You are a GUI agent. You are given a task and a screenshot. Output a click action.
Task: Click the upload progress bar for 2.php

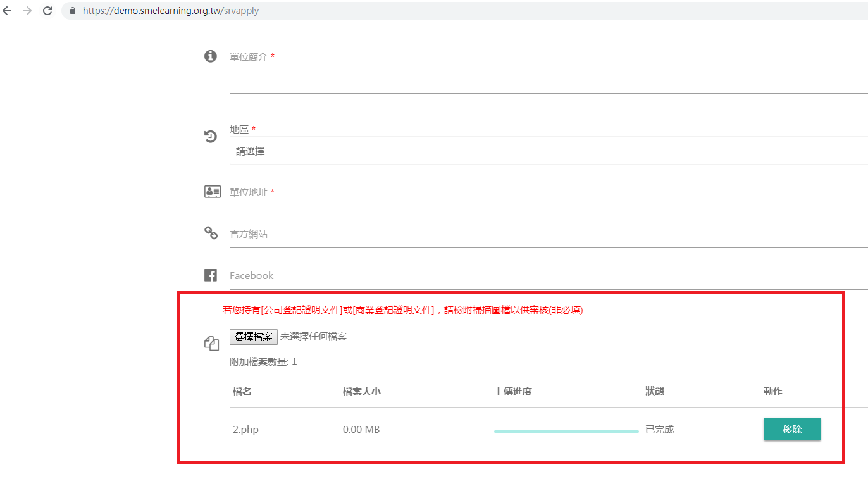566,431
